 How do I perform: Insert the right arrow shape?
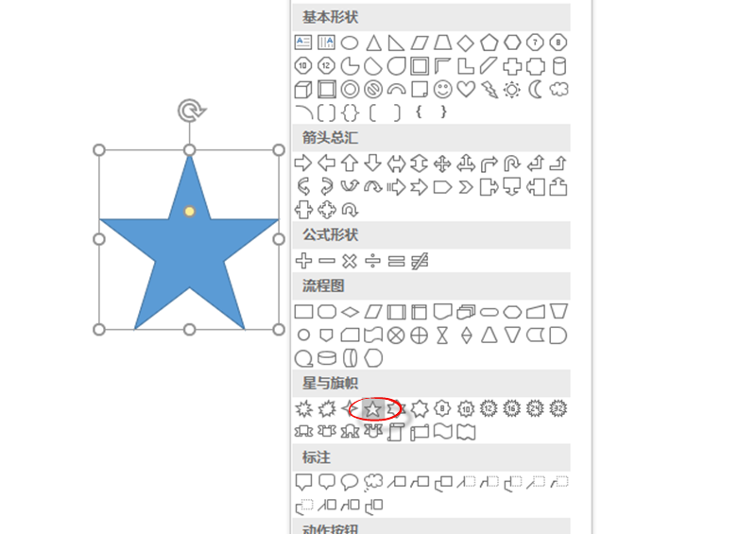click(x=303, y=164)
